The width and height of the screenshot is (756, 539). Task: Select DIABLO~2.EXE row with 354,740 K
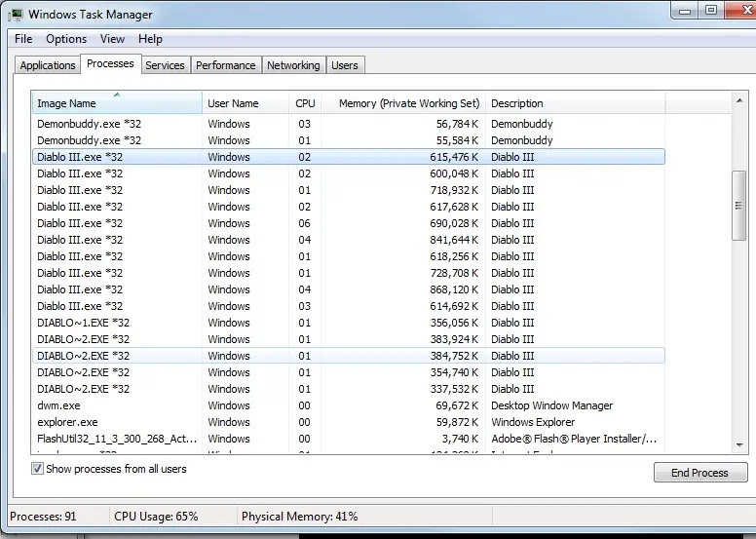pos(348,372)
